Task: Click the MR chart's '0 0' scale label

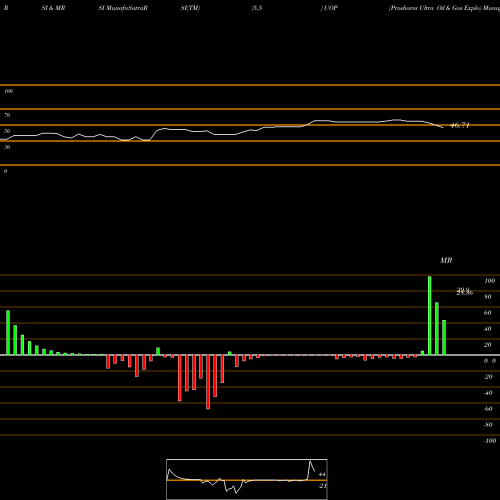Action: [490, 361]
